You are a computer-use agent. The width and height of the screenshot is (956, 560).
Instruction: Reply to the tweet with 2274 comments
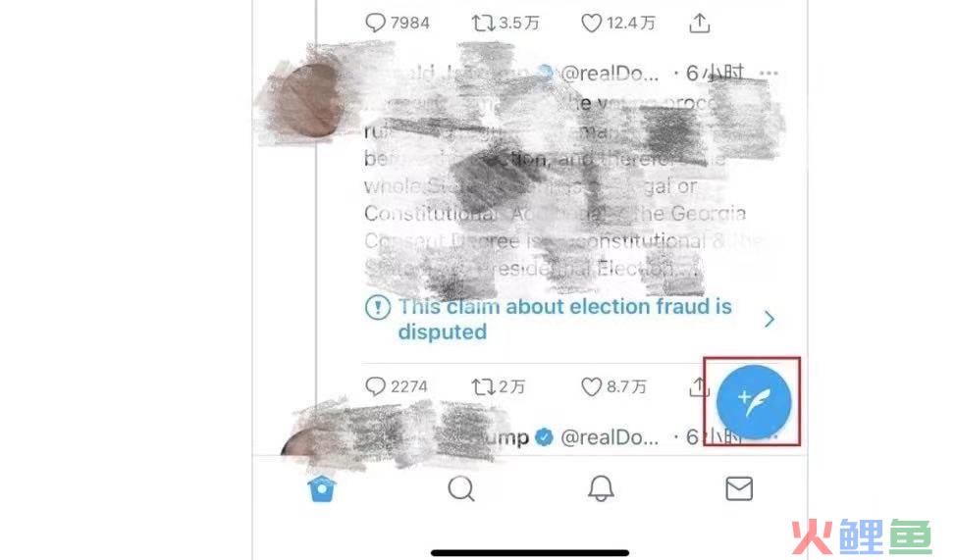397,386
